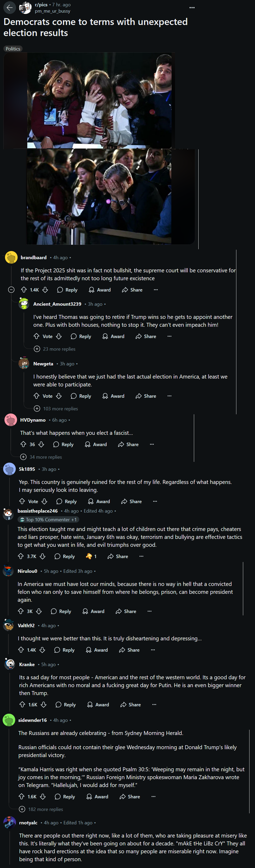Downvote Nirulou0's comment
This screenshot has height=868, width=255.
tap(39, 611)
